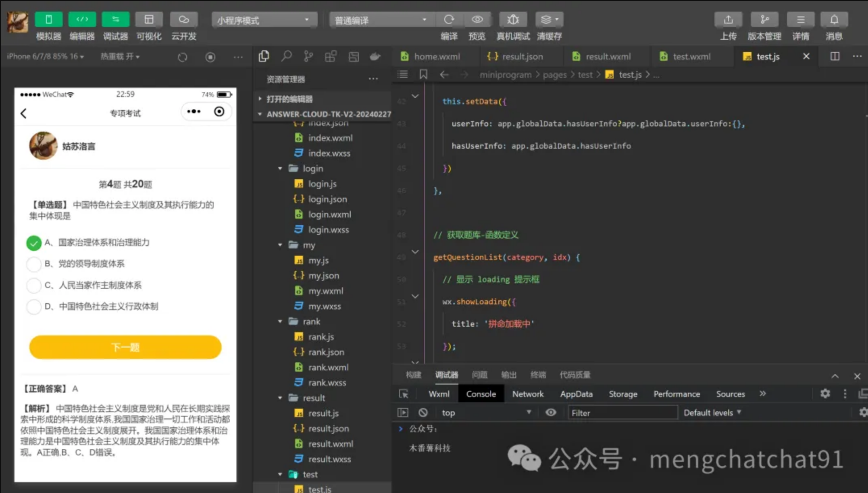Open the preview eye icon in toolbar

477,19
